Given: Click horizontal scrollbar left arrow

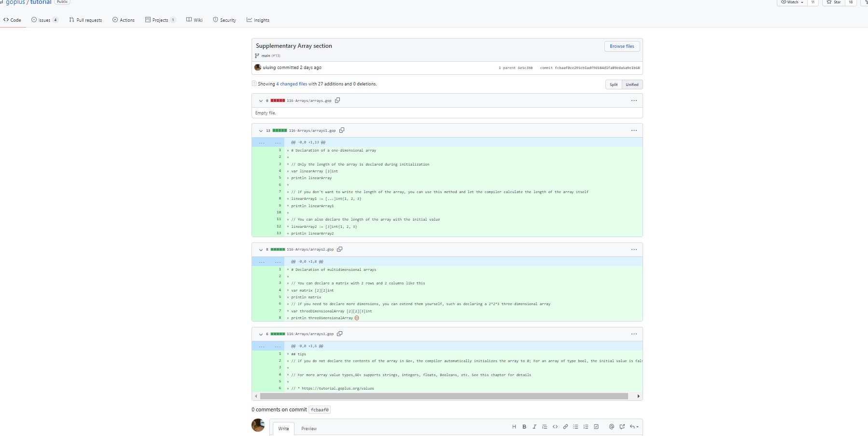Looking at the screenshot, I should pos(256,396).
